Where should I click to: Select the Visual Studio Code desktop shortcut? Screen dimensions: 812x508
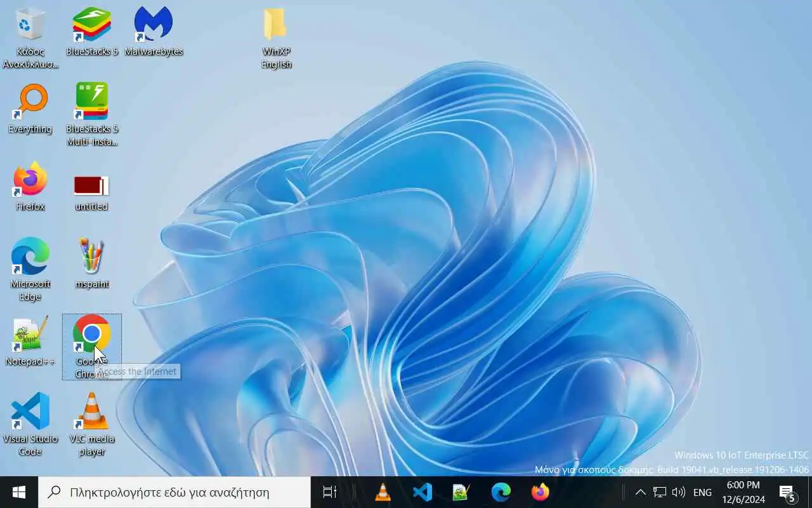30,424
